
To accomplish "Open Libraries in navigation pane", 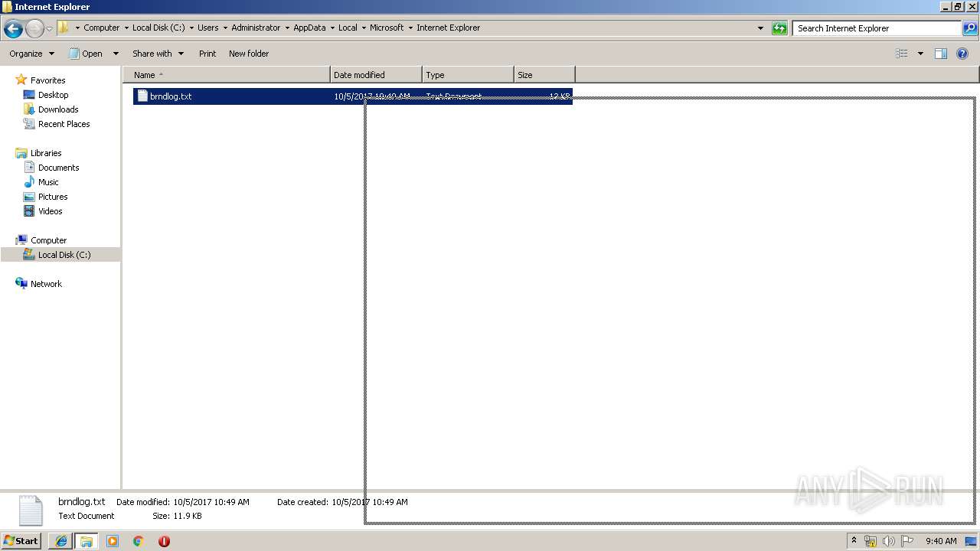I will pyautogui.click(x=46, y=153).
